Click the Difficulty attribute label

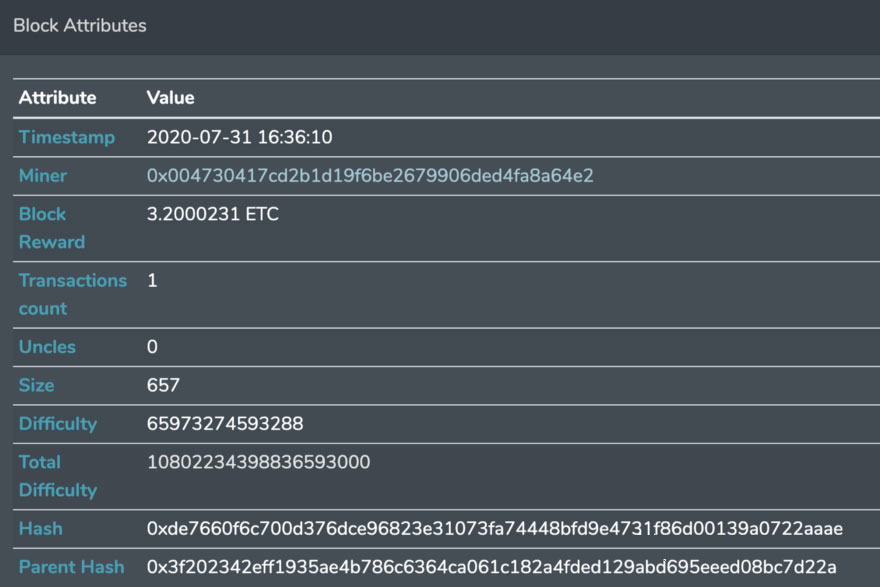point(58,424)
